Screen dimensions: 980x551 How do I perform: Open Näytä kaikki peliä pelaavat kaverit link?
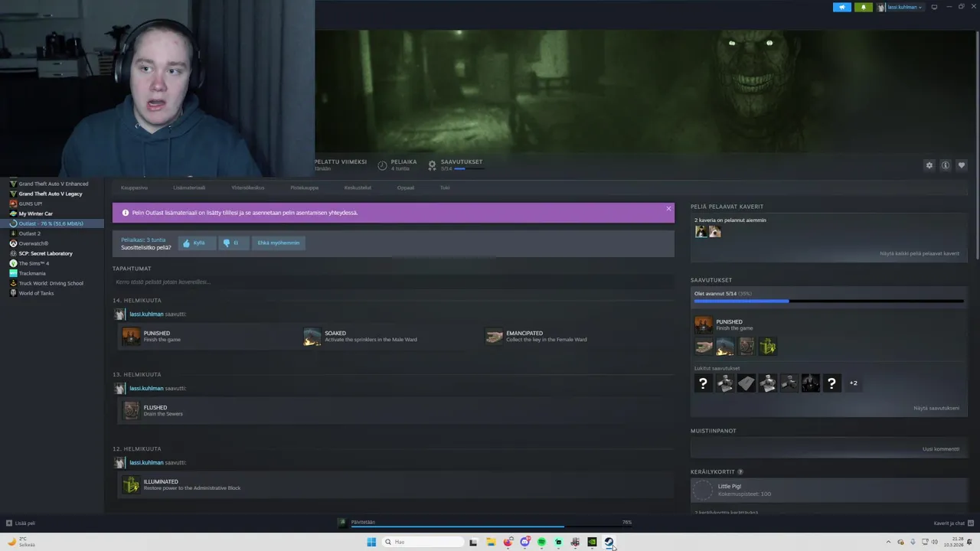tap(920, 253)
